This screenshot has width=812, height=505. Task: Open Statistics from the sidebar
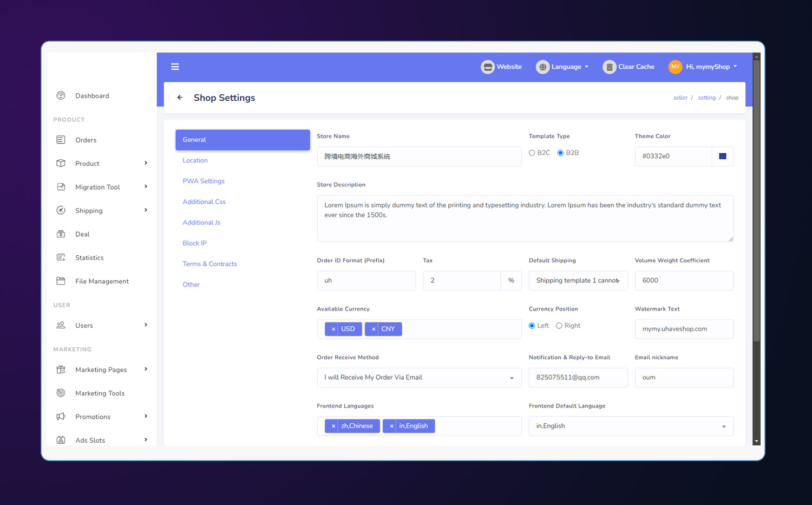pos(89,258)
